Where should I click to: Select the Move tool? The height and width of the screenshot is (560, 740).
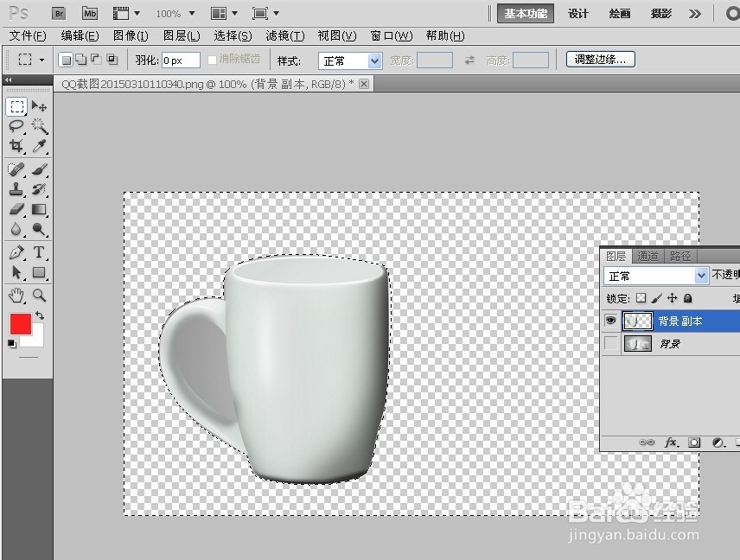coord(39,106)
